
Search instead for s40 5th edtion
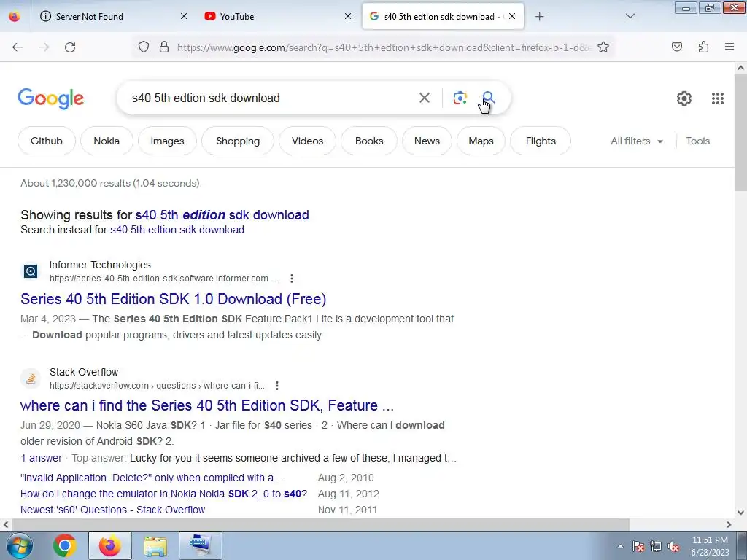click(177, 230)
